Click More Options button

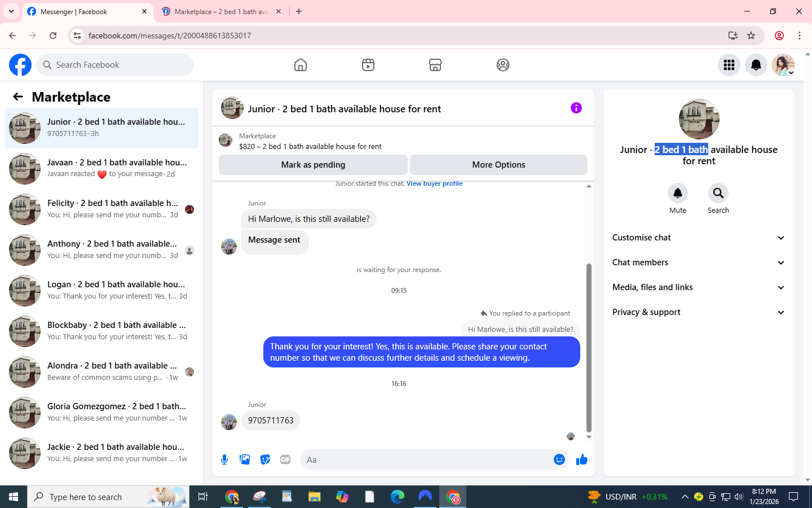(498, 165)
